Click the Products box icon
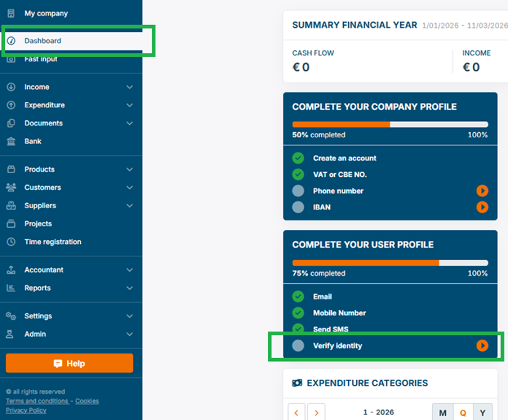Viewport: 508px width, 420px height. pyautogui.click(x=12, y=169)
